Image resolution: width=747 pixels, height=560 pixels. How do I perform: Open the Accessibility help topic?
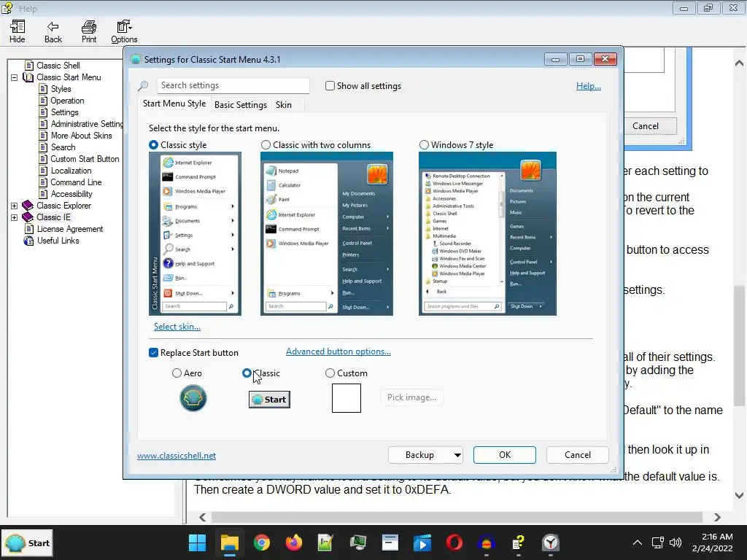[x=71, y=194]
